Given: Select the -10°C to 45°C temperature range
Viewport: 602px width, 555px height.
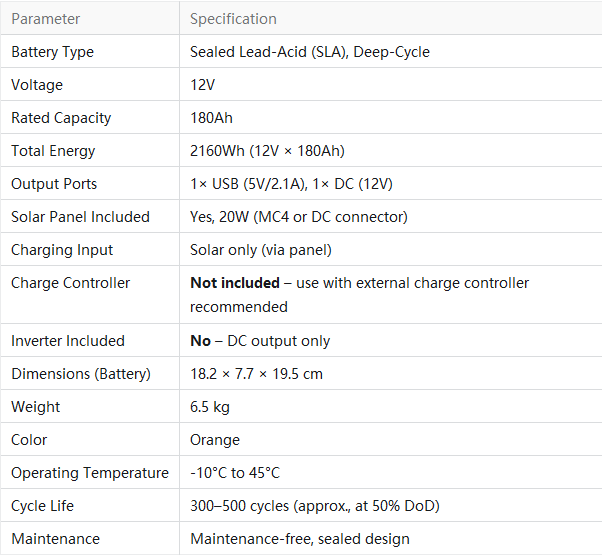Looking at the screenshot, I should tap(235, 473).
